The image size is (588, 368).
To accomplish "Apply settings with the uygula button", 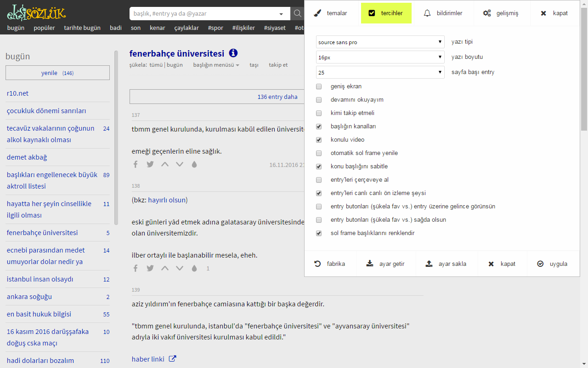I will pos(552,264).
